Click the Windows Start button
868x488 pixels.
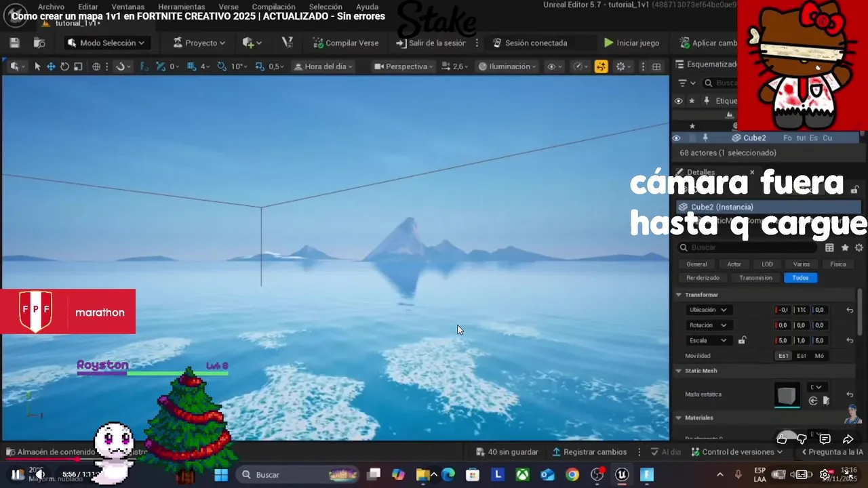tap(222, 474)
